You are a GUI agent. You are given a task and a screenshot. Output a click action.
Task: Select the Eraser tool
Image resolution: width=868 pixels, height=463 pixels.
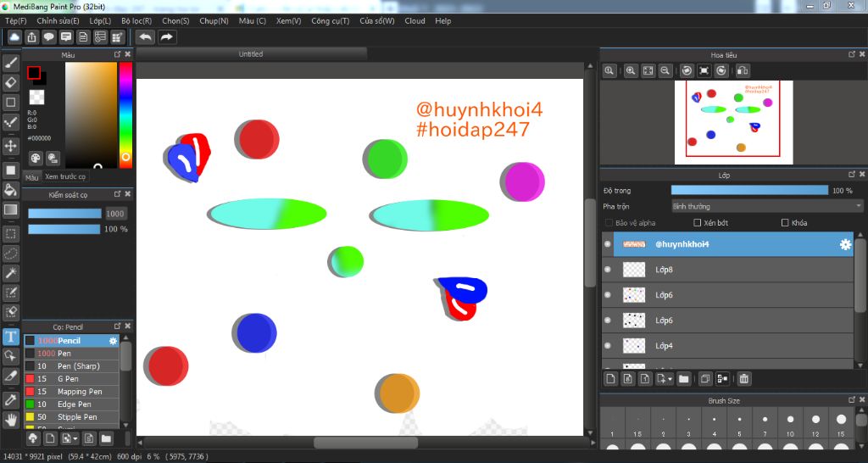(x=10, y=82)
